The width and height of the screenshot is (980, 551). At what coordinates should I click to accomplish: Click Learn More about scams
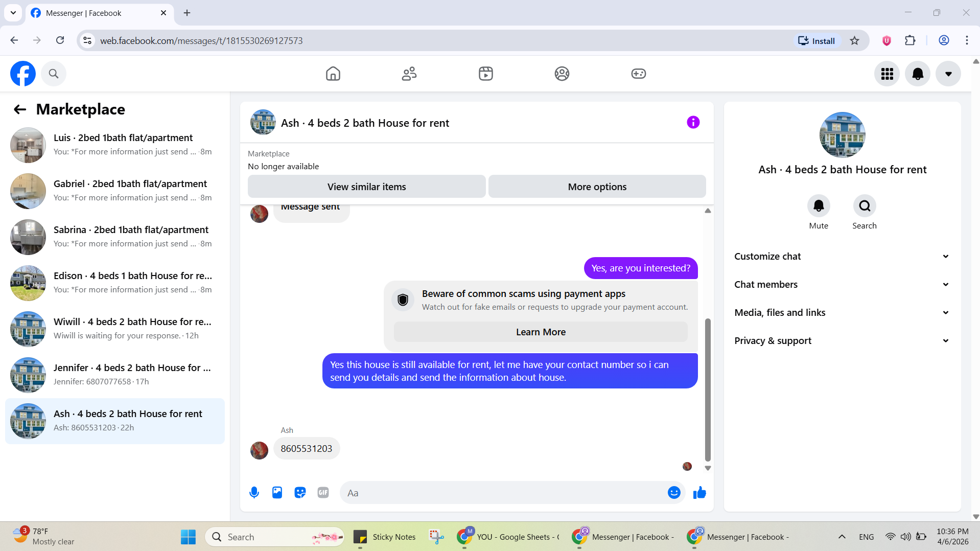tap(541, 332)
